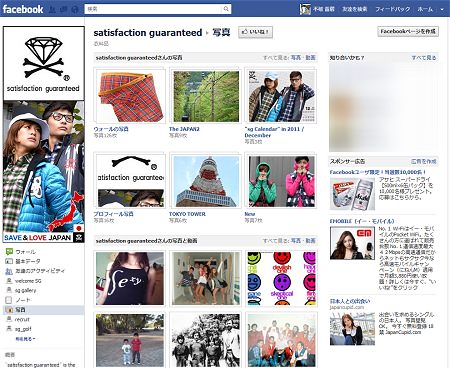
Task: Open 日本人との出会い ad title
Action: coord(350,301)
